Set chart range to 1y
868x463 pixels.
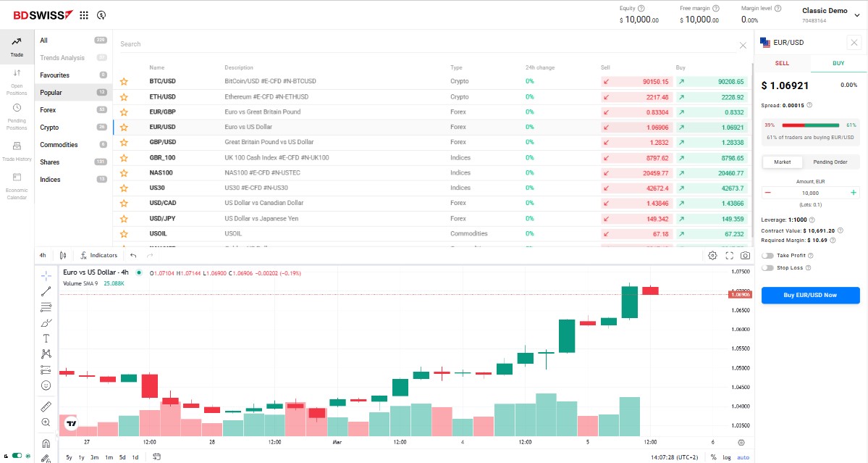(x=81, y=457)
